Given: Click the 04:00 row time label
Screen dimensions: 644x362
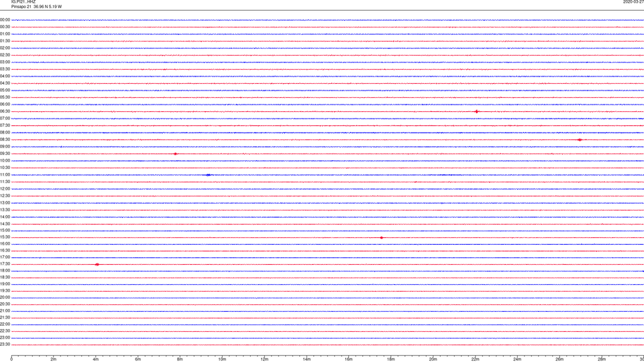Looking at the screenshot, I should [x=5, y=76].
